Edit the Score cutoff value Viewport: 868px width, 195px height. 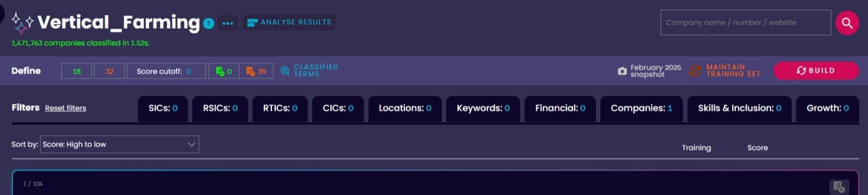coord(166,71)
